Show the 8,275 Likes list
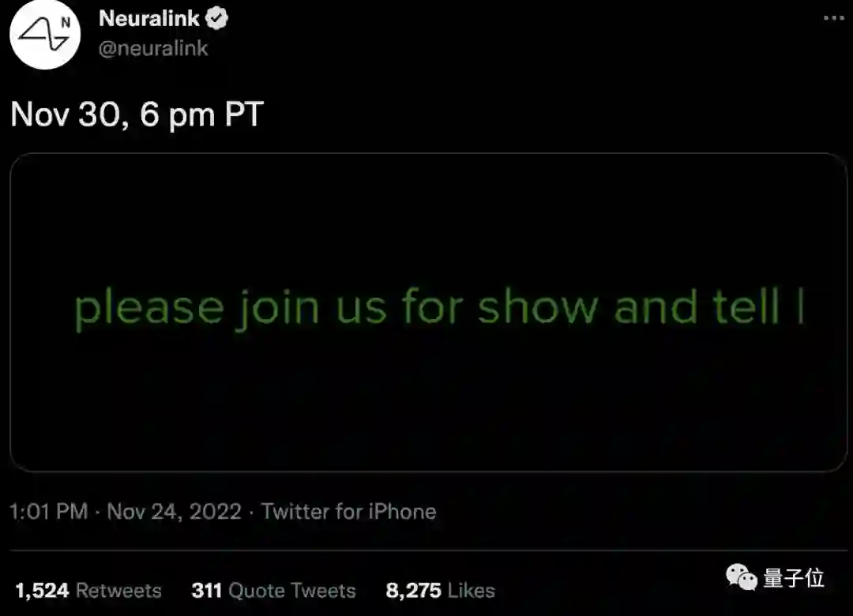The image size is (853, 616). point(440,591)
